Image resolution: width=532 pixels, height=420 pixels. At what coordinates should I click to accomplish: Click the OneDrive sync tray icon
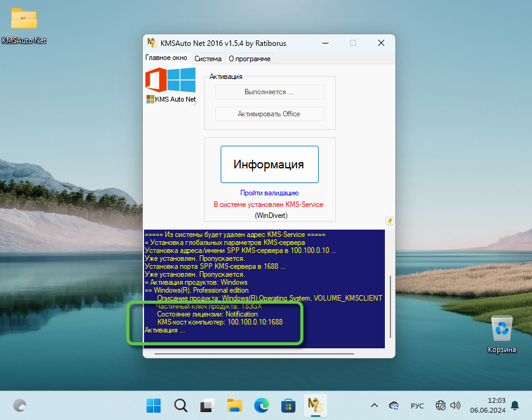tap(394, 405)
